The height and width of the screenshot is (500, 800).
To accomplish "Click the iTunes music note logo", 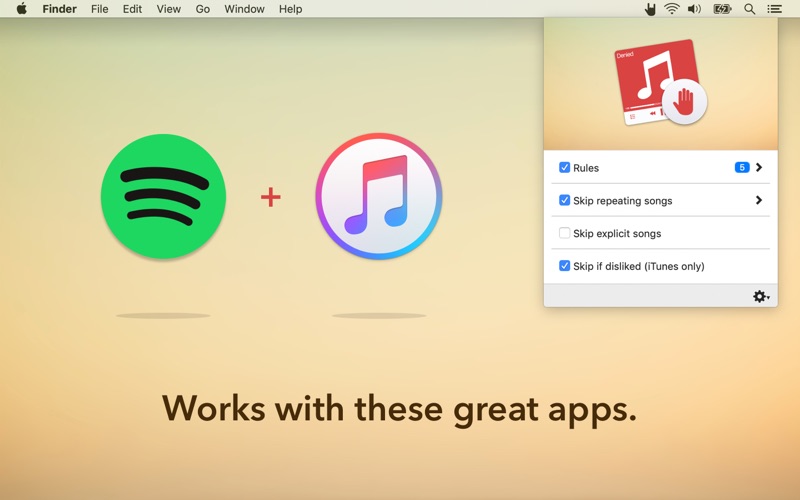I will point(379,196).
